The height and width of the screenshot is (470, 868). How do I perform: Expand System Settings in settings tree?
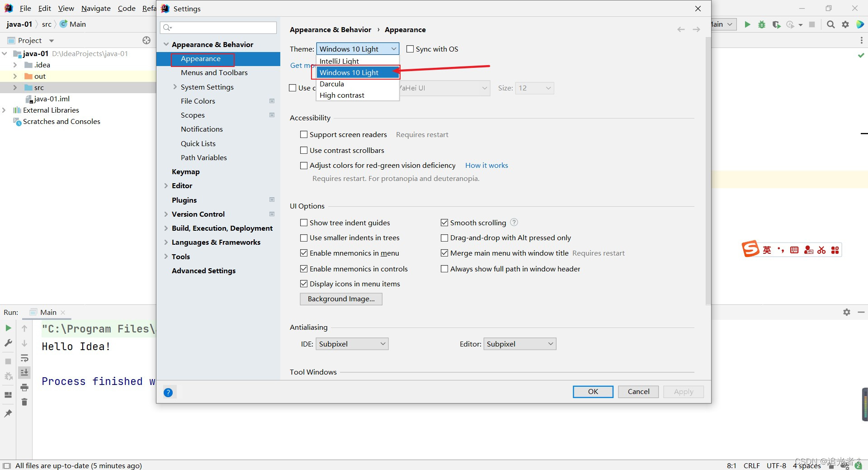175,87
